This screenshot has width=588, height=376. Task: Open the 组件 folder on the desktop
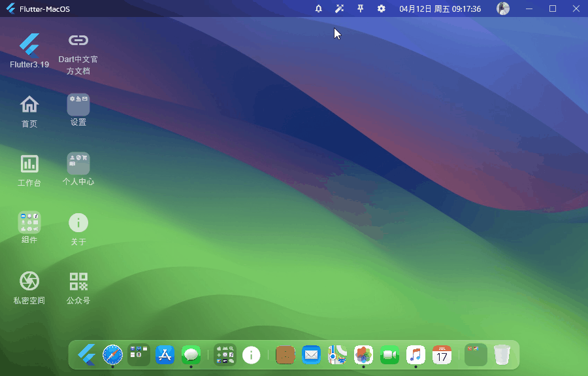(x=29, y=228)
